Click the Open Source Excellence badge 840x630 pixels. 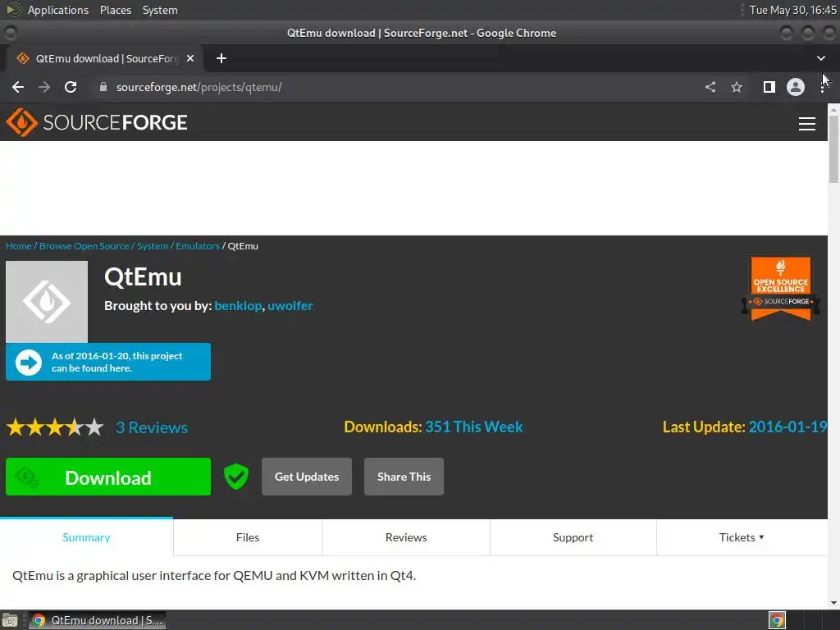pyautogui.click(x=781, y=288)
